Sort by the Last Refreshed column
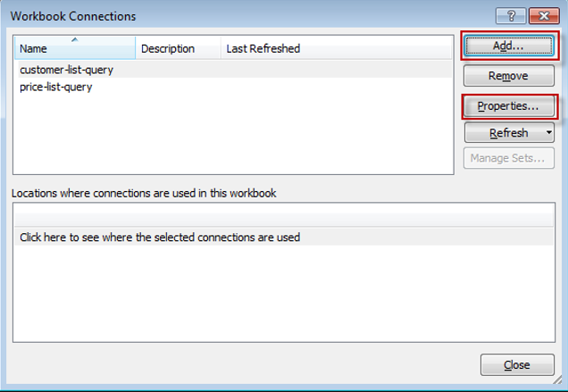 [x=263, y=48]
